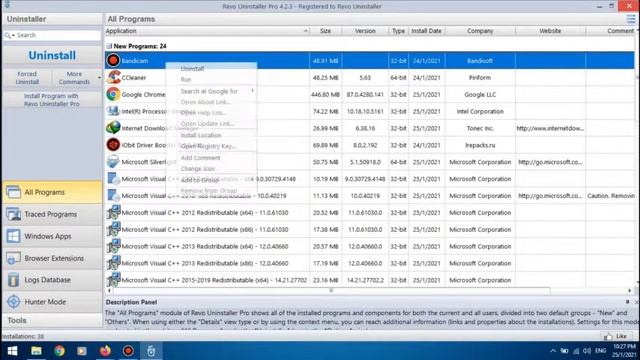Viewport: 640px width, 360px height.
Task: Click the Browser Extensions sidebar icon
Action: point(13,258)
